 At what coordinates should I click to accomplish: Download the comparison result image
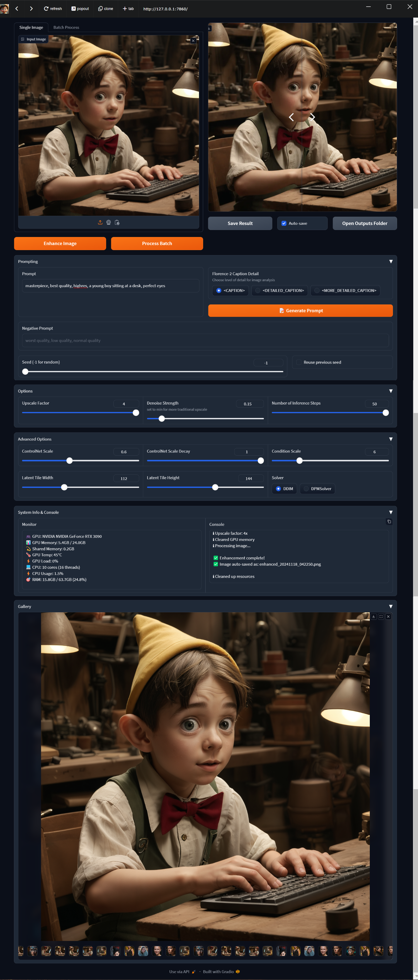click(x=210, y=28)
